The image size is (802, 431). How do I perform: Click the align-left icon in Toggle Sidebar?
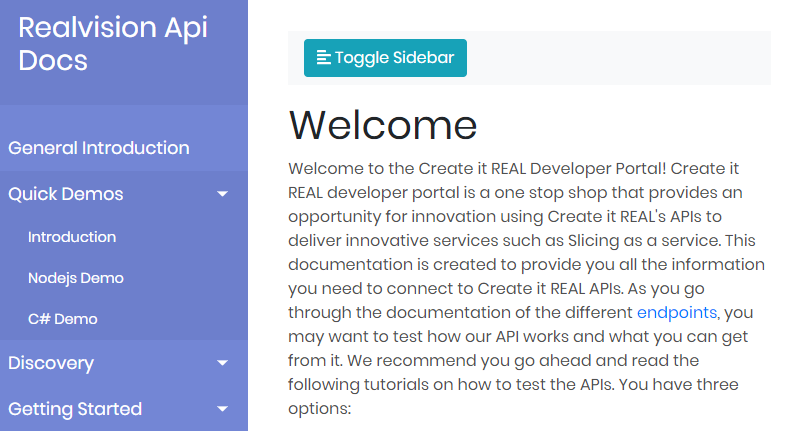(x=323, y=58)
